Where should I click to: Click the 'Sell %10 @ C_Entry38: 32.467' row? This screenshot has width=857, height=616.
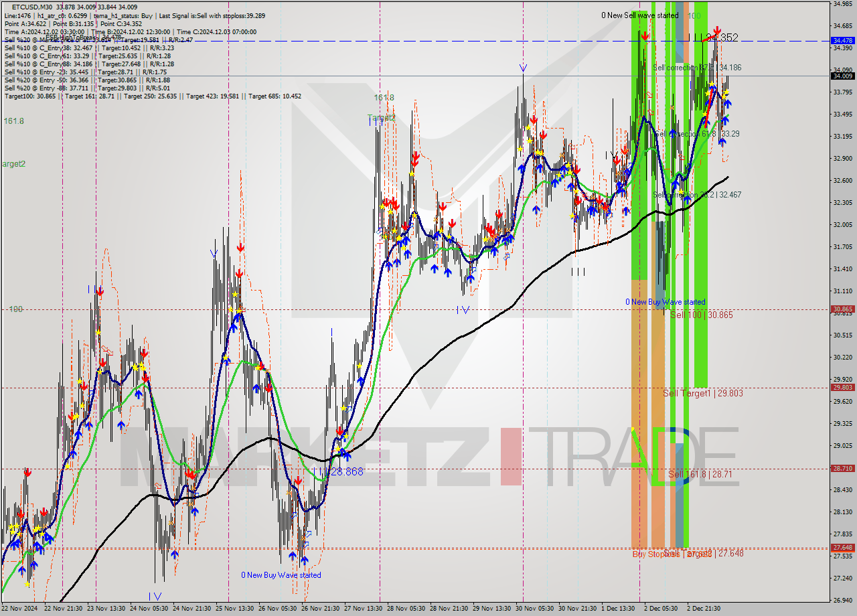point(89,48)
